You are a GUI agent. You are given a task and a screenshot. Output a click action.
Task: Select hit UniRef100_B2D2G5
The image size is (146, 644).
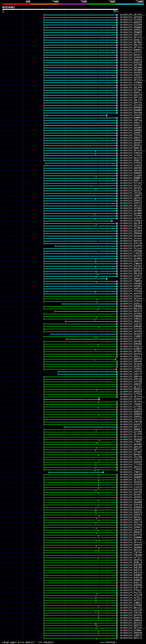click(131, 63)
